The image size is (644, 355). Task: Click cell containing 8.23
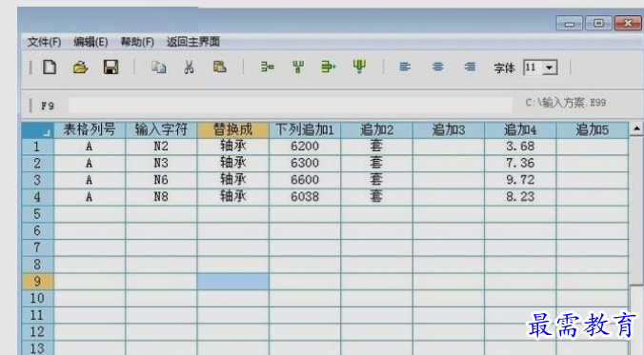pos(520,197)
